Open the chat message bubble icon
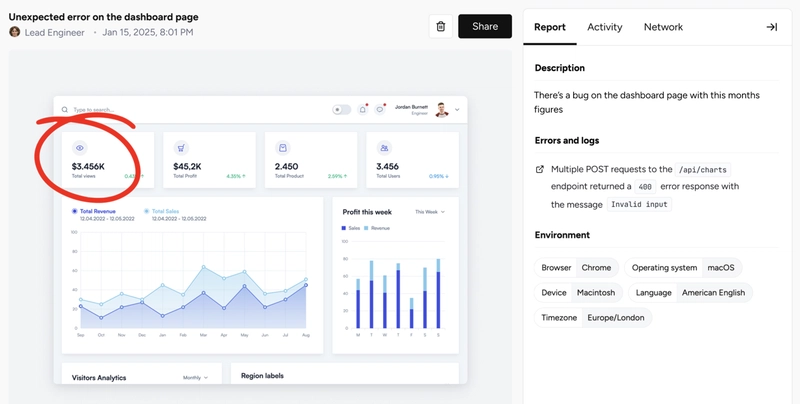Image resolution: width=800 pixels, height=404 pixels. (380, 110)
